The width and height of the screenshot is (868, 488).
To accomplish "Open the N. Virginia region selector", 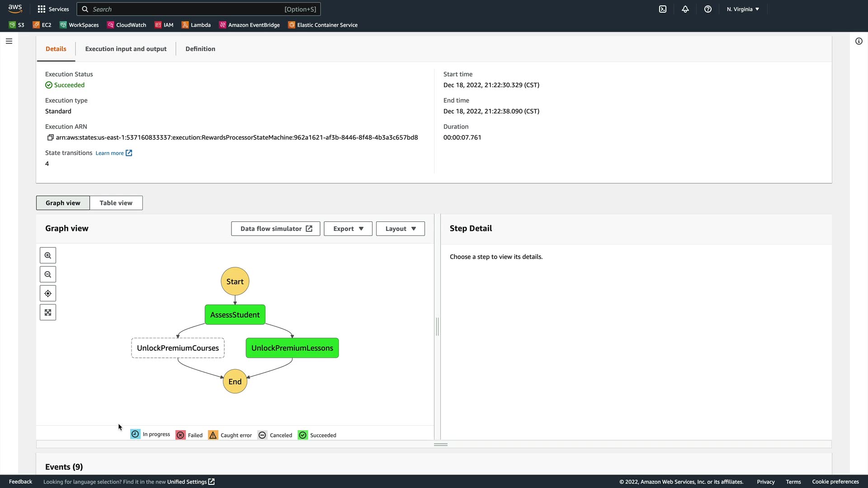I will (x=743, y=9).
